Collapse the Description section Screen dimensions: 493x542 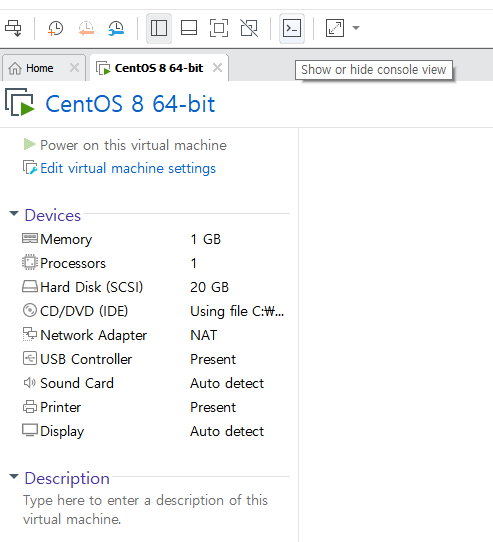[x=14, y=476]
